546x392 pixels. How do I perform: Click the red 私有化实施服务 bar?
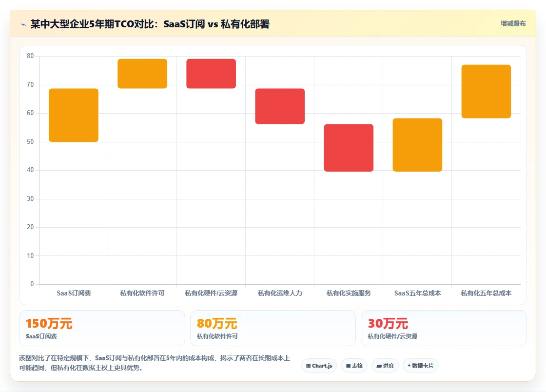(x=349, y=148)
